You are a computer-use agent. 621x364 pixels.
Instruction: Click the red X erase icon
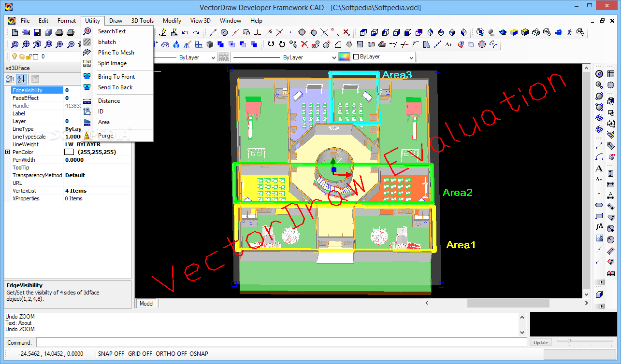[304, 44]
